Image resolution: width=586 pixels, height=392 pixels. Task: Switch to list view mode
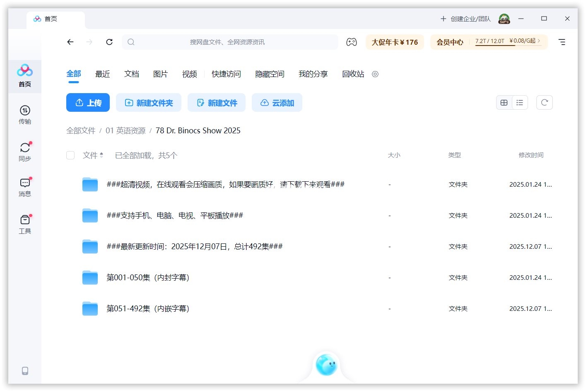[x=520, y=102]
